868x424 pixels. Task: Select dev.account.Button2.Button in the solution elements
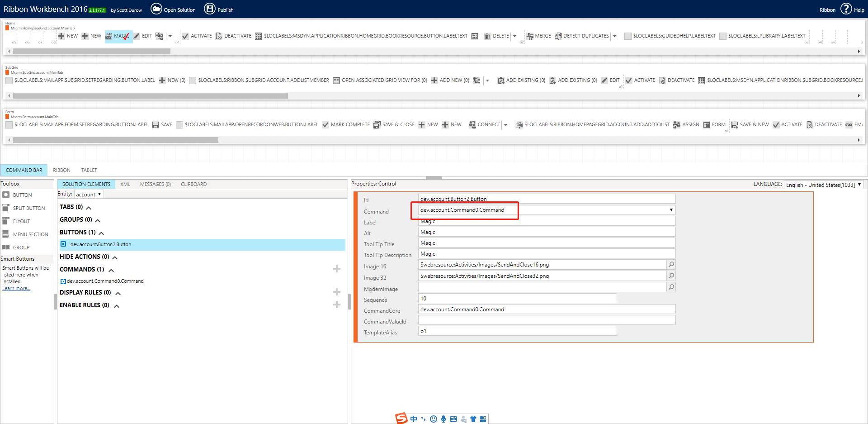[203, 244]
